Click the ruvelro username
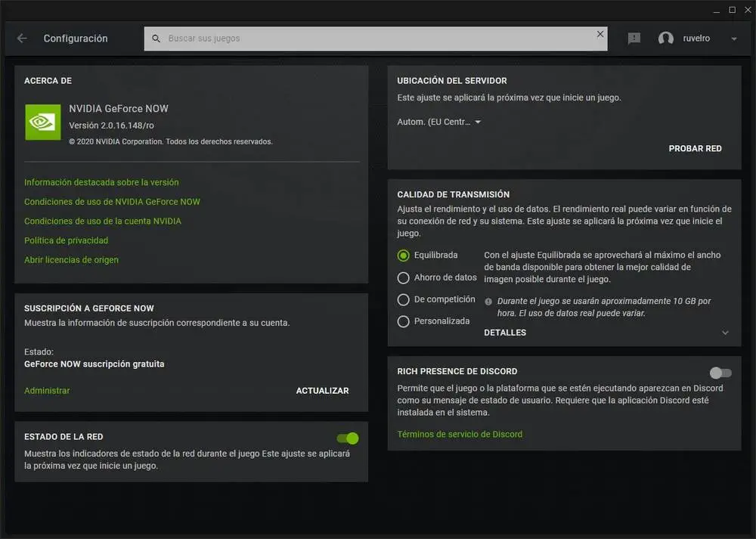This screenshot has width=756, height=539. tap(696, 38)
